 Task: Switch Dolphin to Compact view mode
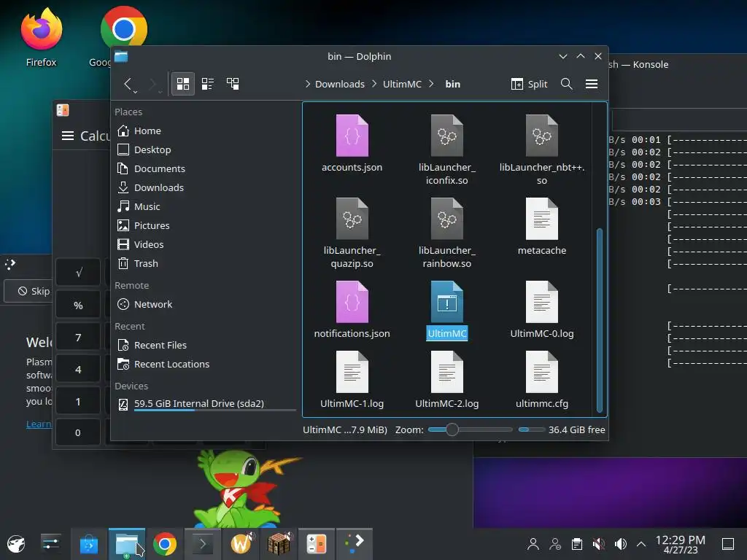coord(208,84)
